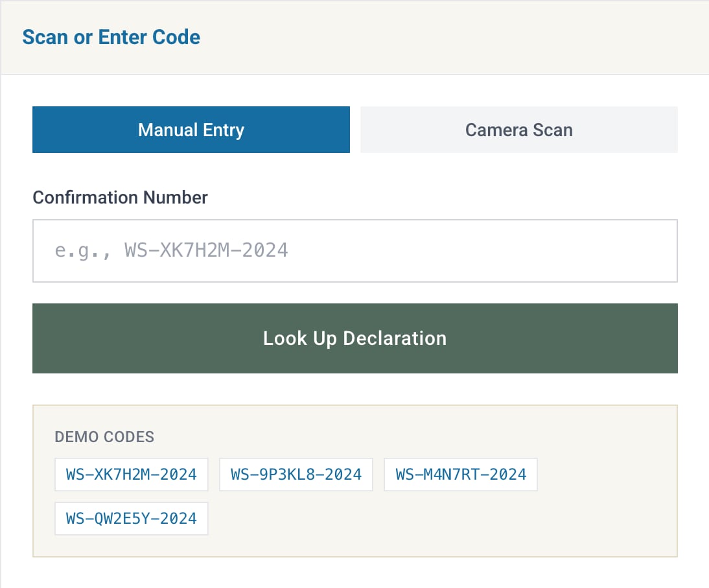Click the Confirmation Number label
This screenshot has height=588, width=709.
click(x=121, y=198)
